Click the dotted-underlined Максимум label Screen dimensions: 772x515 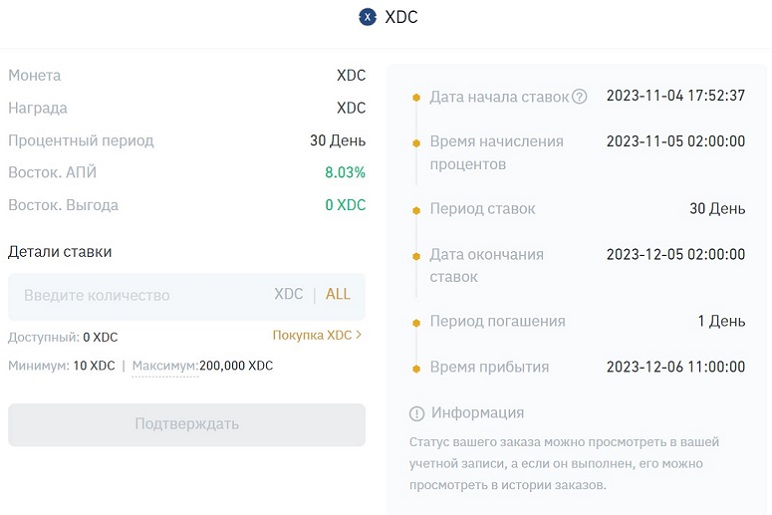tap(164, 366)
